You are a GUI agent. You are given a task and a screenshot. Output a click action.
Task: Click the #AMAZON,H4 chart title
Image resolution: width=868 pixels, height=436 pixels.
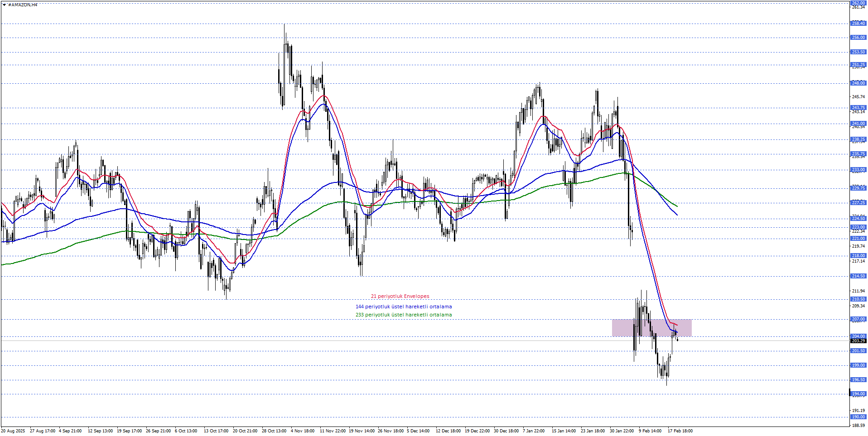point(23,5)
